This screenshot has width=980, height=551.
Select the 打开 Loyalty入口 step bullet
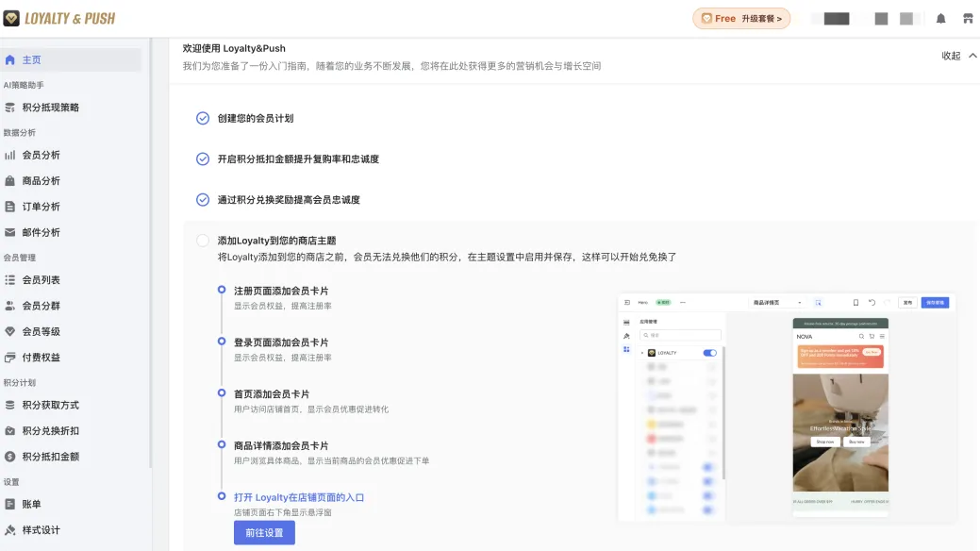[x=222, y=496]
